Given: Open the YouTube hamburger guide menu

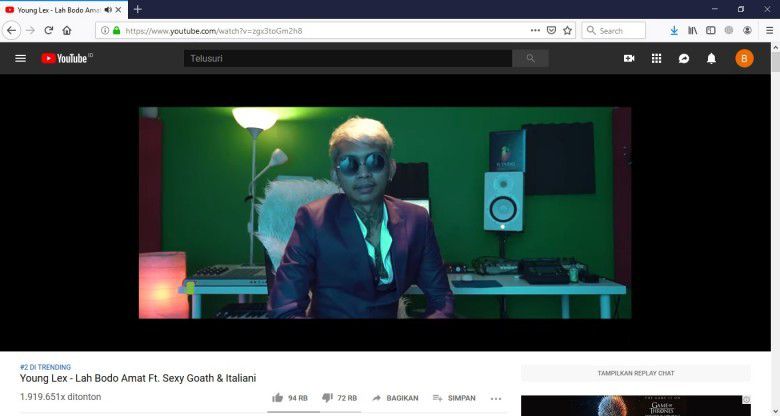Looking at the screenshot, I should [20, 59].
